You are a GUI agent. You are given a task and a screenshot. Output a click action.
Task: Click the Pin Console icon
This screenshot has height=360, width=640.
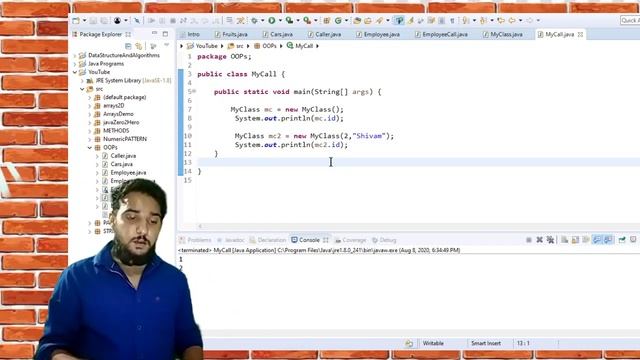click(622, 240)
